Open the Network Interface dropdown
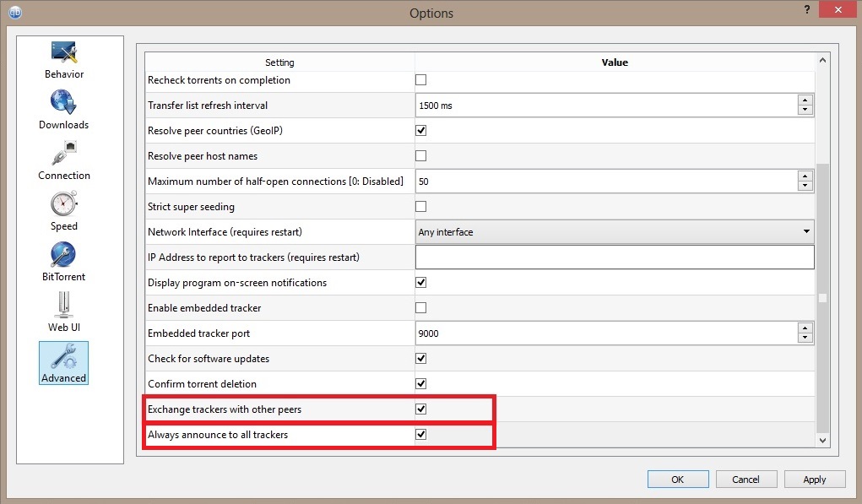862x504 pixels. coord(615,232)
